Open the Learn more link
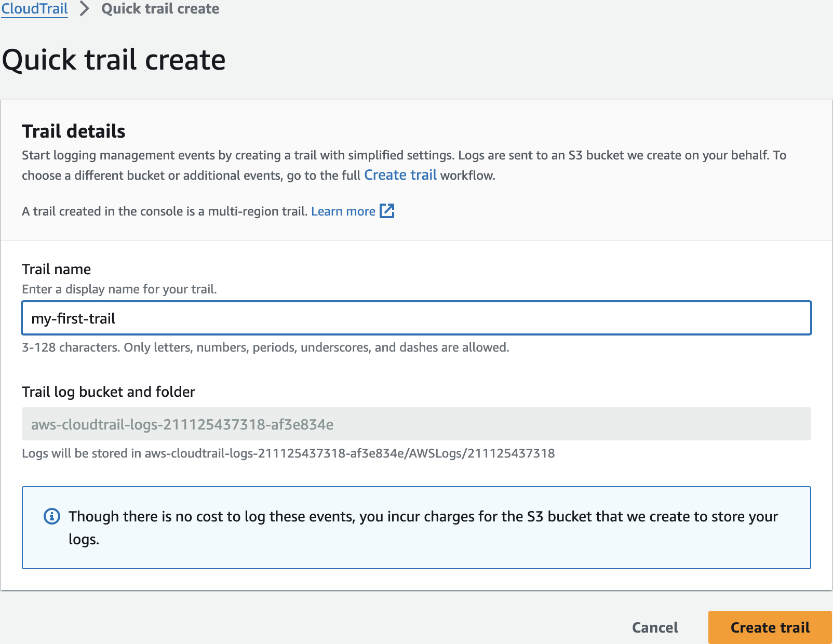The image size is (833, 644). (x=343, y=211)
